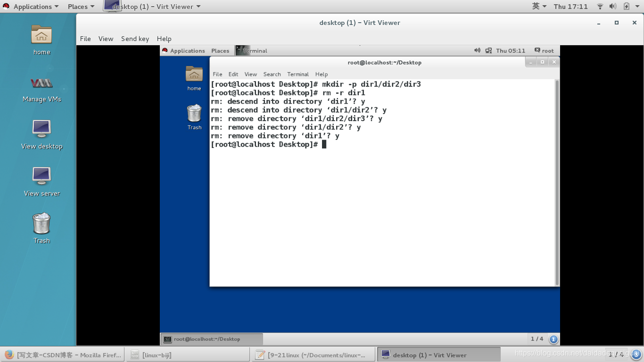Click the guest panel network icon
This screenshot has height=362, width=644.
coord(488,50)
